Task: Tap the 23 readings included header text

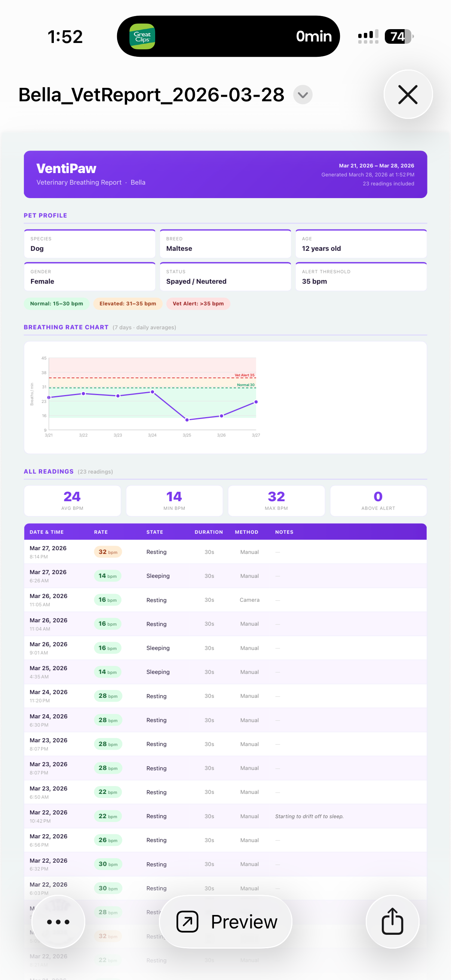Action: coord(388,184)
